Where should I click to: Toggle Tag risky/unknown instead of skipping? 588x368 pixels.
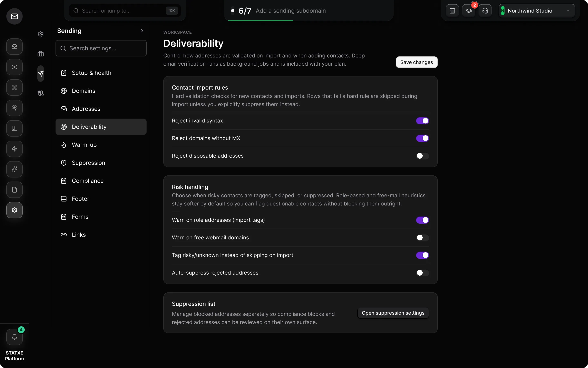[x=422, y=255]
